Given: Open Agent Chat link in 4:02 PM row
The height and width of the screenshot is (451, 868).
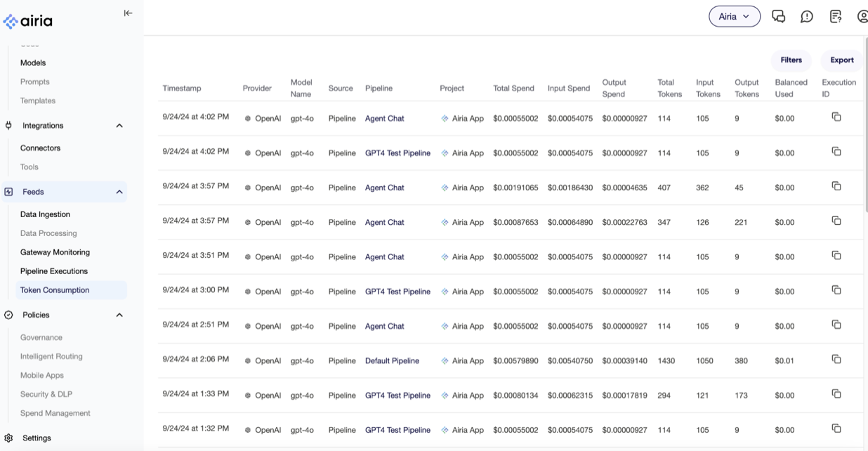Looking at the screenshot, I should pos(385,119).
